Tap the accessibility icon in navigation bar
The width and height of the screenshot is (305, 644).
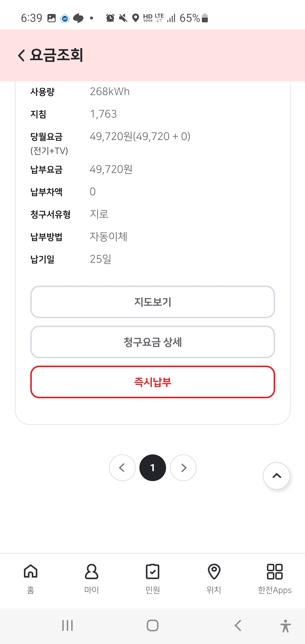[285, 626]
